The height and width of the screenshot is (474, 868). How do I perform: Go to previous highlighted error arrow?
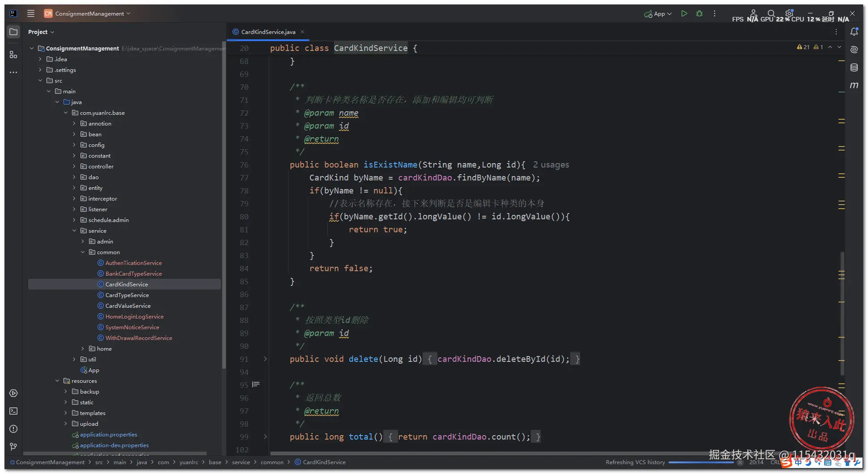pos(830,47)
